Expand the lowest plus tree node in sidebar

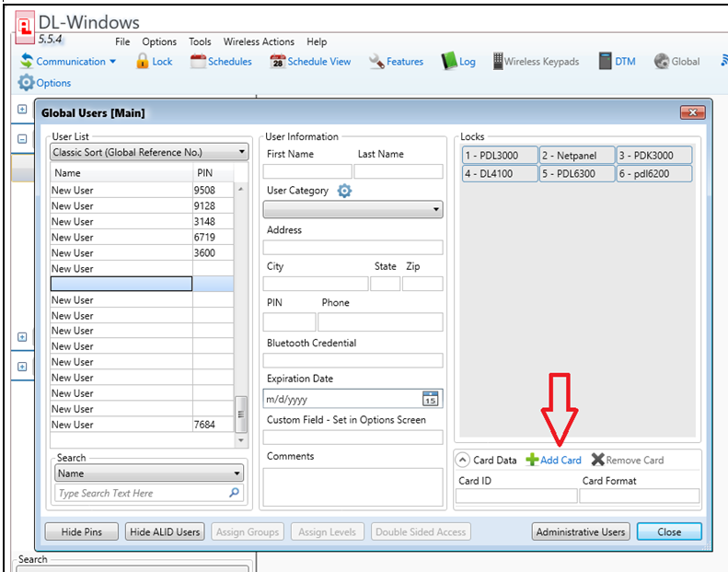point(22,367)
